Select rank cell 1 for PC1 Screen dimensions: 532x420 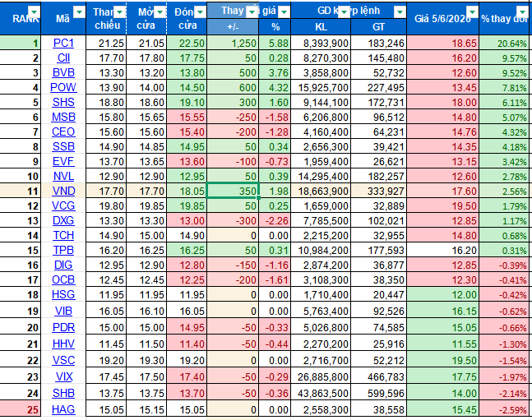pyautogui.click(x=21, y=43)
